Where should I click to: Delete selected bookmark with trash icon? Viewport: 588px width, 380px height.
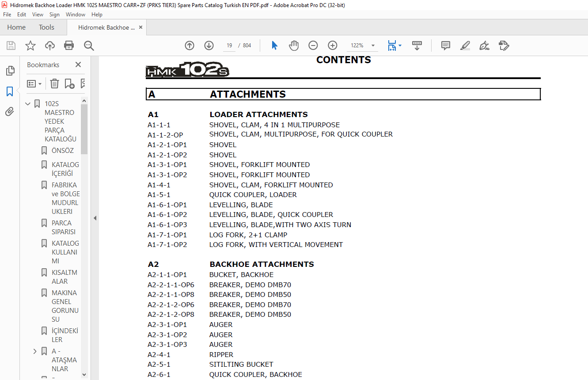[x=54, y=84]
